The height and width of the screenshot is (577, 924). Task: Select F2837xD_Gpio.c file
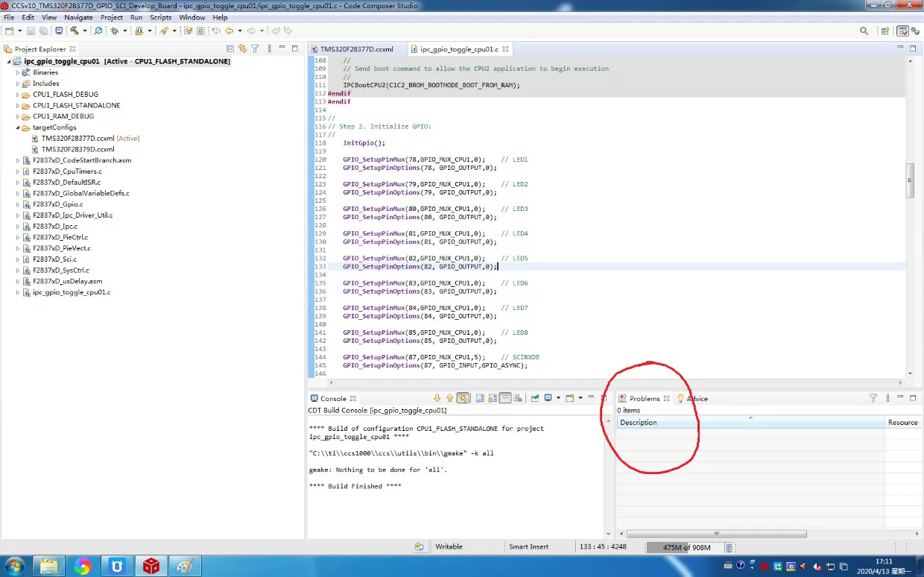pos(57,204)
